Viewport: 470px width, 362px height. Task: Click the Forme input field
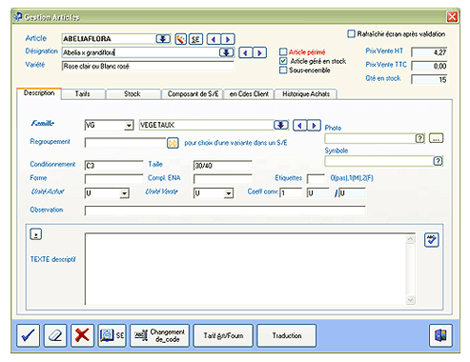(114, 179)
